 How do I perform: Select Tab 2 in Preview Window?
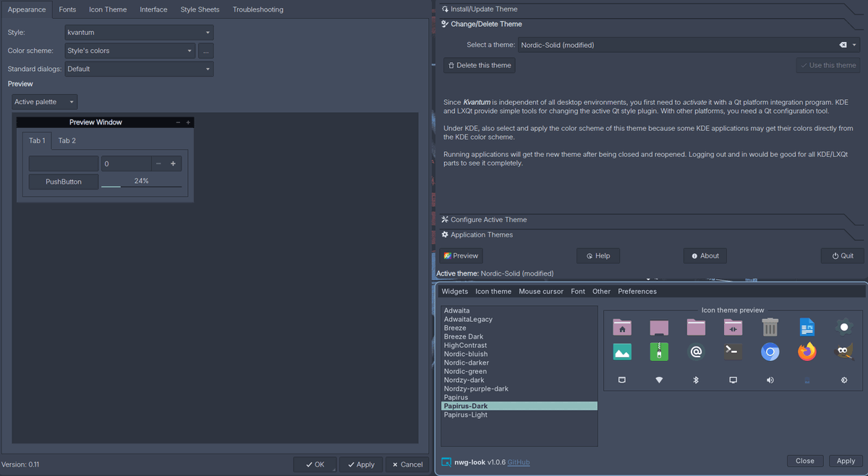pos(67,140)
